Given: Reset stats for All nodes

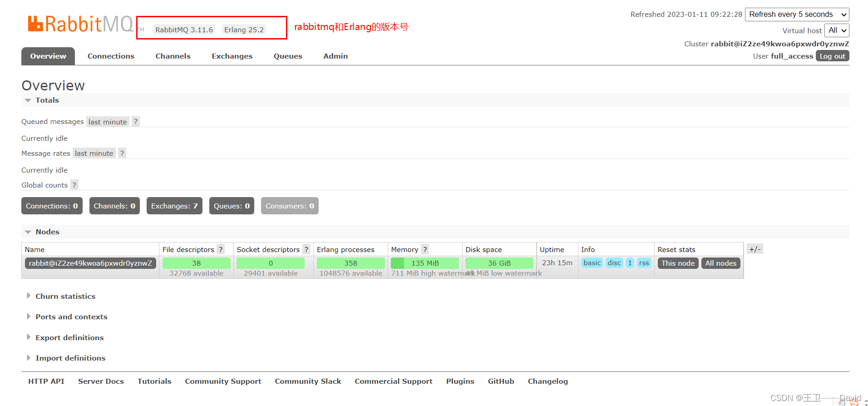Looking at the screenshot, I should (721, 263).
